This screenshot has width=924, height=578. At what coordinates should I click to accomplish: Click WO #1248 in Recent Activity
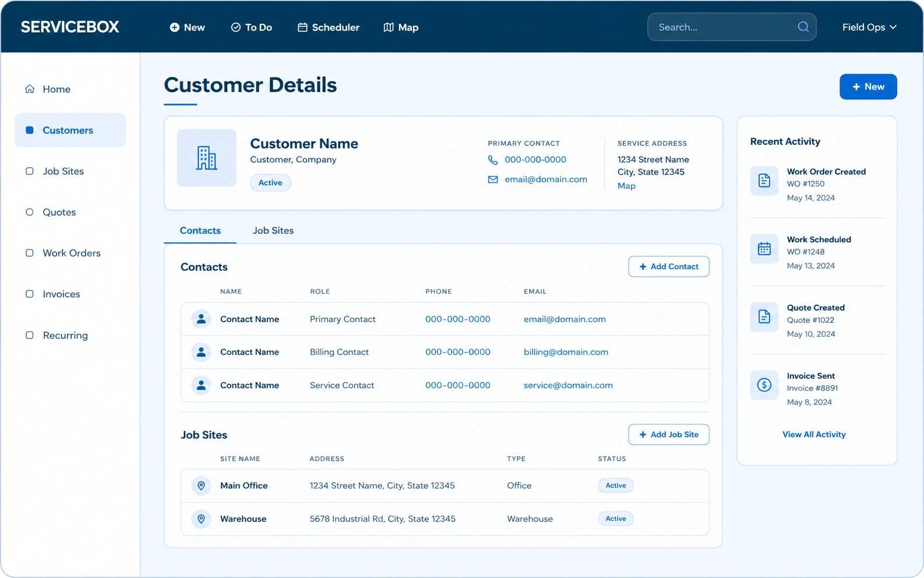pyautogui.click(x=806, y=252)
